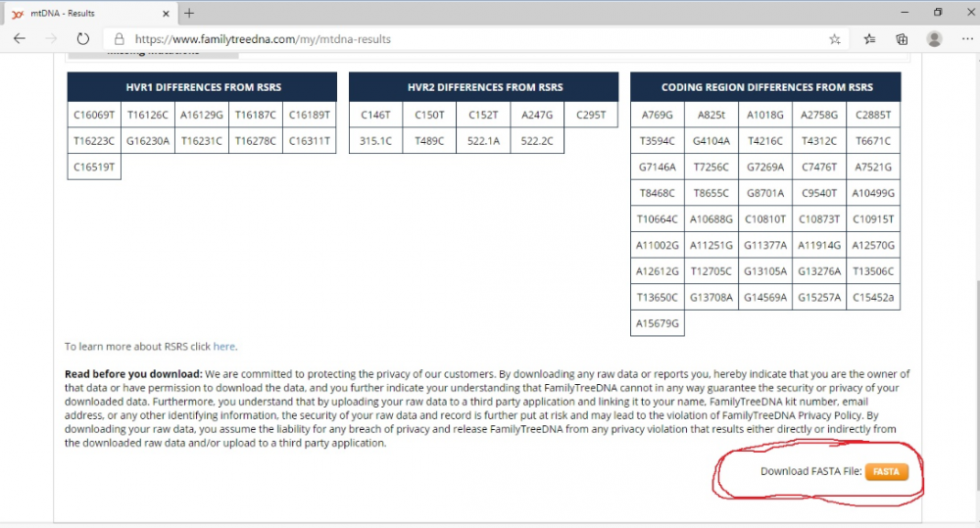980x528 pixels.
Task: Click the T16278C mutation cell
Action: (x=256, y=141)
